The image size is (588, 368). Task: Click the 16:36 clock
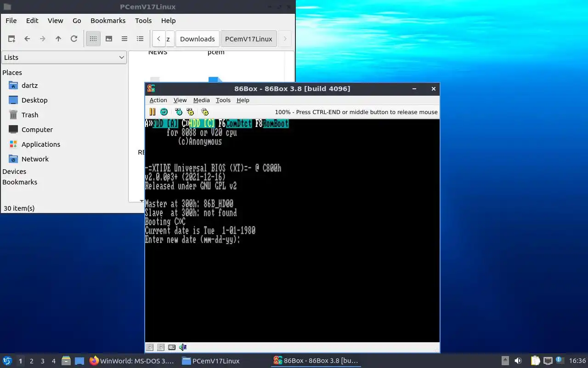point(577,361)
